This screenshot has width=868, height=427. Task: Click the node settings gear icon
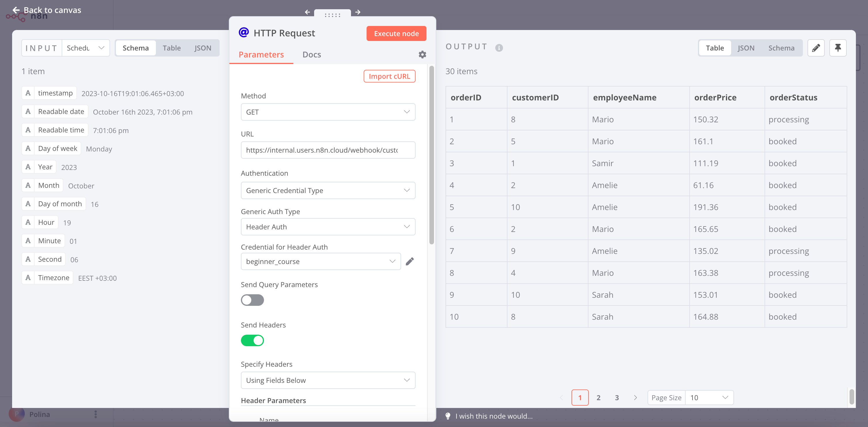(x=422, y=54)
